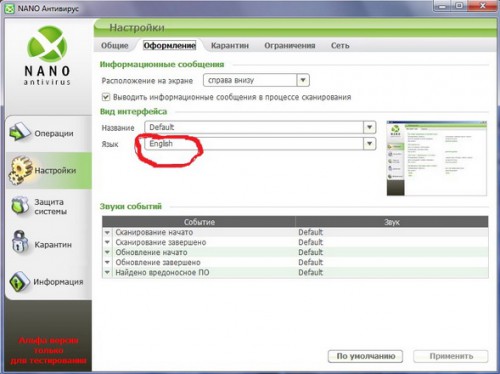Image resolution: width=500 pixels, height=374 pixels.
Task: Click the Событие column header
Action: (x=199, y=222)
